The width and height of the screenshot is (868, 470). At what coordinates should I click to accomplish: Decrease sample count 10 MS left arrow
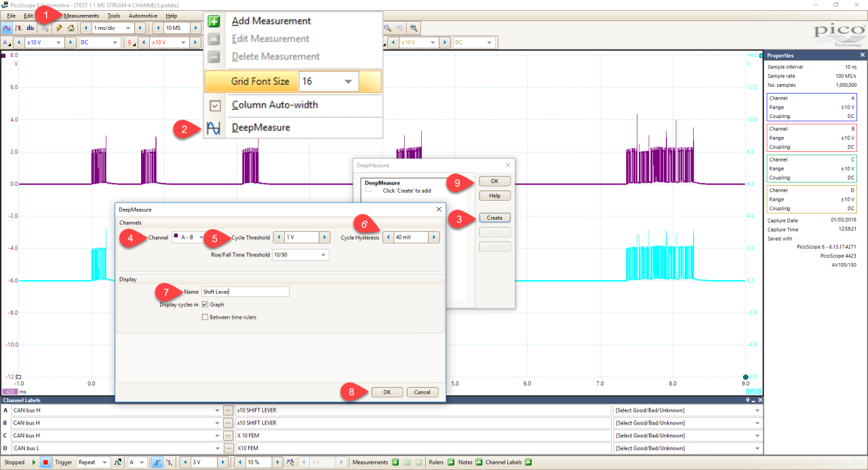159,28
